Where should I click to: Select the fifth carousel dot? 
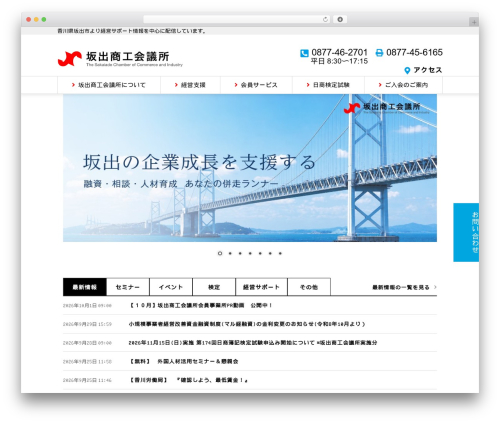pos(260,253)
